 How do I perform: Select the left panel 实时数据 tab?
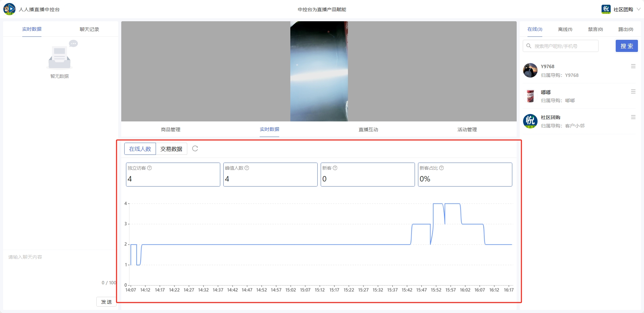(32, 29)
